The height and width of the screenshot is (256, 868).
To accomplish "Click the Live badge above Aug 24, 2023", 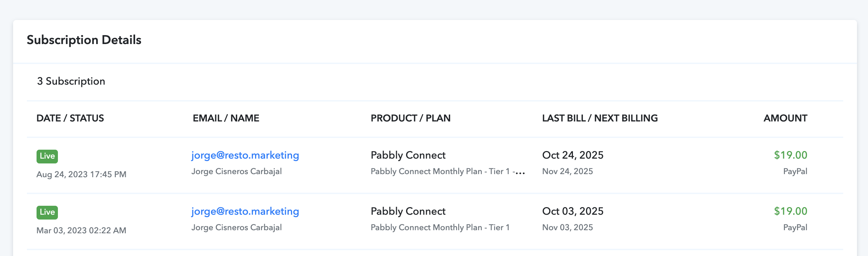I will (47, 156).
